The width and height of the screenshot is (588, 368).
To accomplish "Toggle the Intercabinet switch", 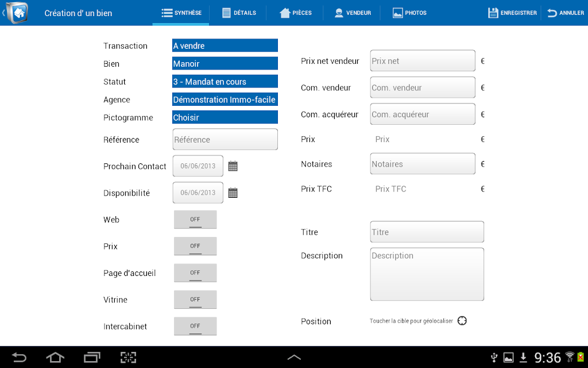I will click(195, 326).
